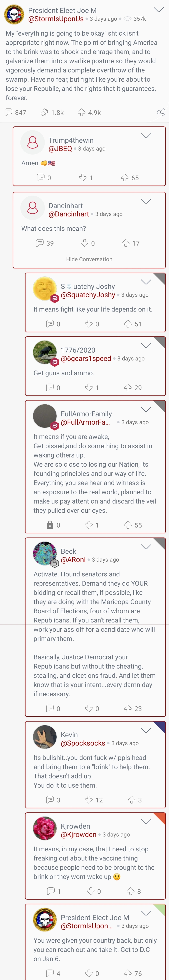
Task: Downvote Dancinhart's What does this mean comment
Action: pos(85,243)
